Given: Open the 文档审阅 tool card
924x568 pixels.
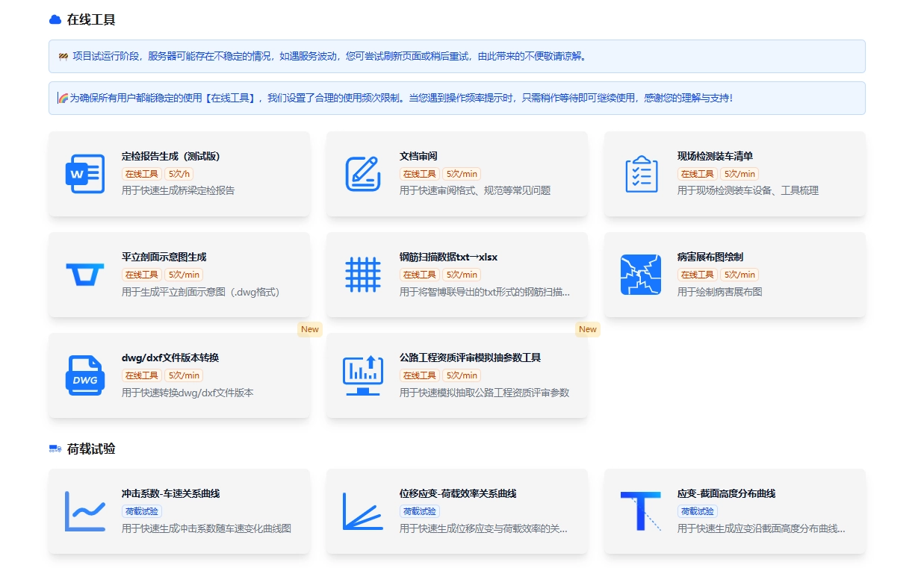Looking at the screenshot, I should pos(457,174).
